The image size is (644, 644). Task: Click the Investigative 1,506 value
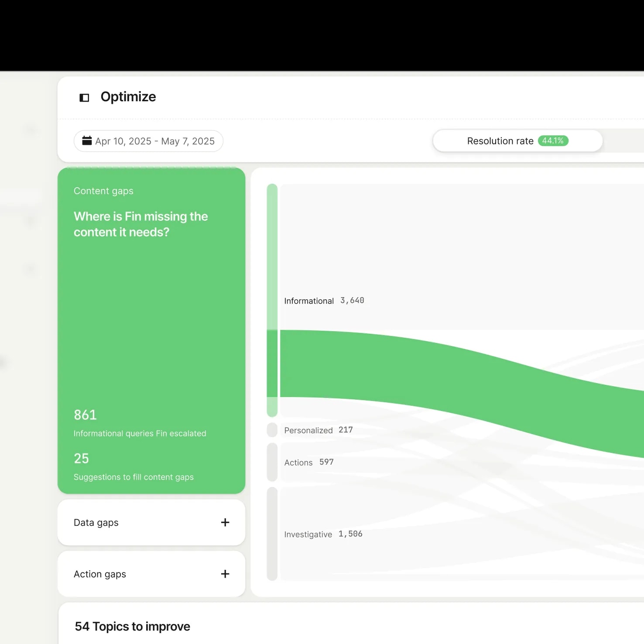point(350,534)
